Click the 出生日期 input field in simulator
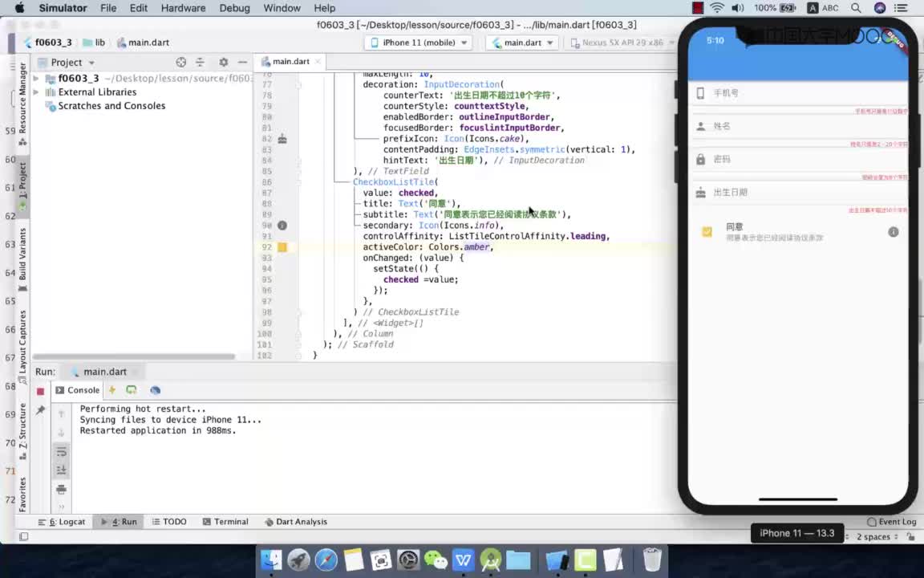Image resolution: width=924 pixels, height=578 pixels. pos(798,193)
